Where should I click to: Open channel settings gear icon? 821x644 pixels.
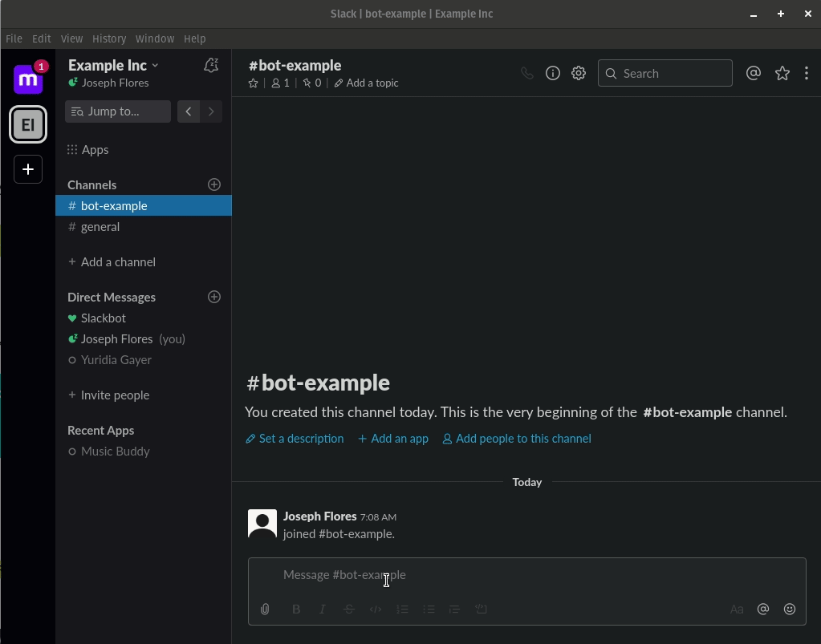coord(579,73)
